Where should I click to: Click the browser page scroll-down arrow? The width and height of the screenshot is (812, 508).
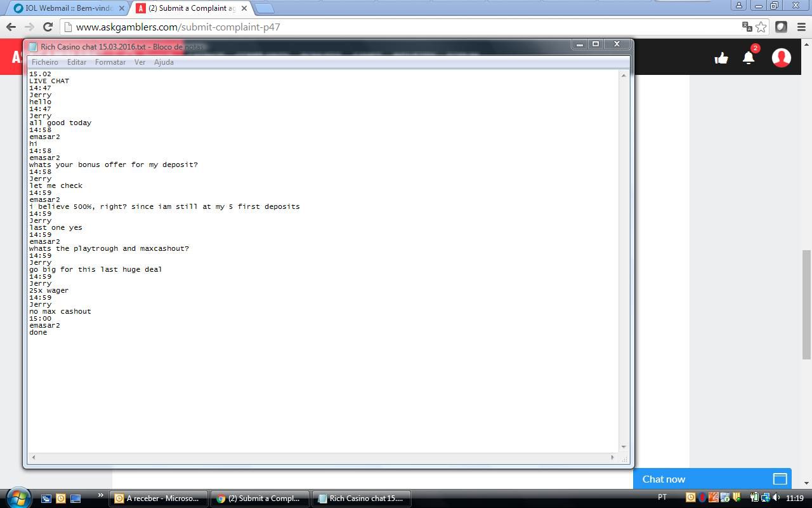[x=806, y=483]
